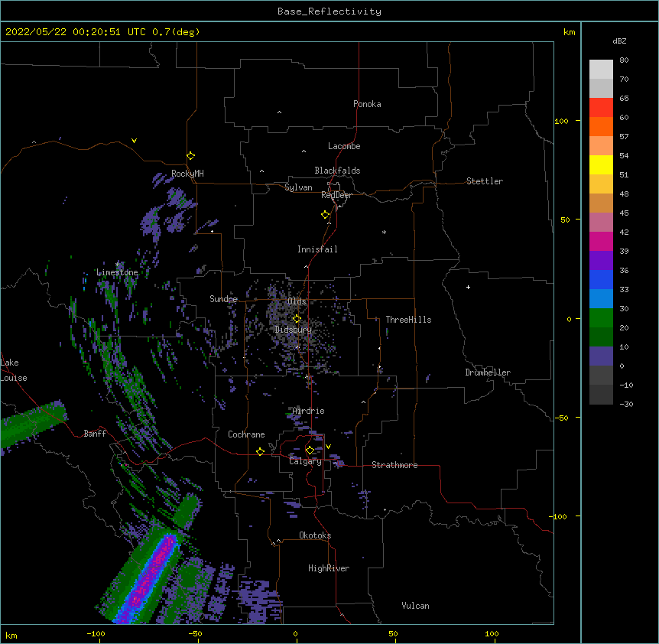Select the slate purple 10-0 dBZ legend swatch
659x644 pixels.
[601, 356]
